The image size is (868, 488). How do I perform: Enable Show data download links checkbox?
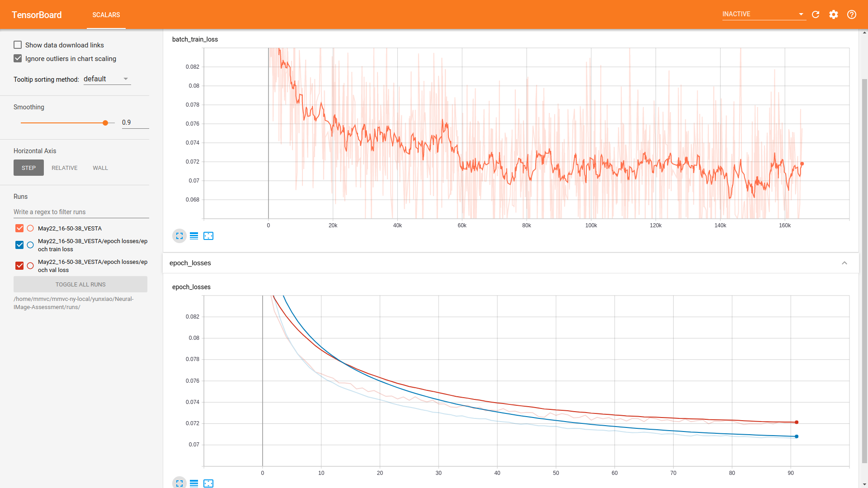[18, 45]
